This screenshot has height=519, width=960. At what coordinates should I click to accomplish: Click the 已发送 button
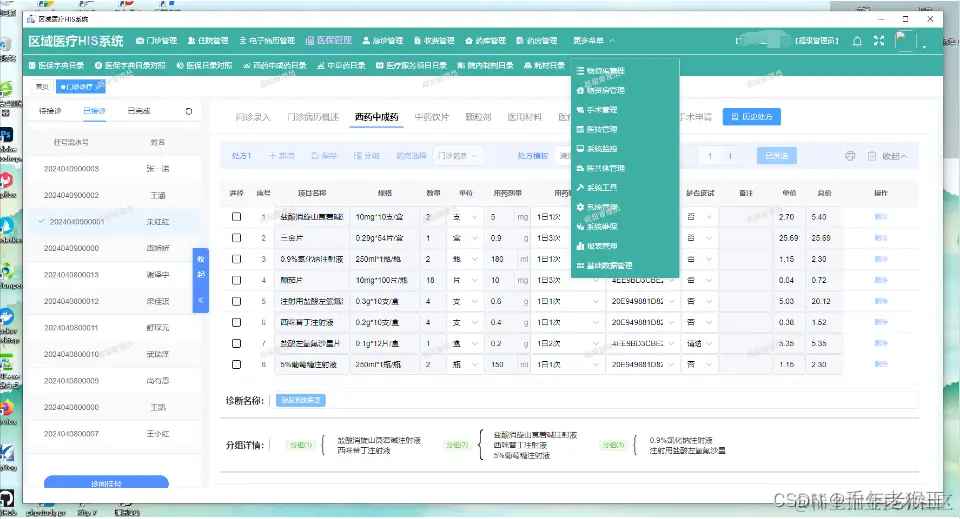[x=777, y=156]
